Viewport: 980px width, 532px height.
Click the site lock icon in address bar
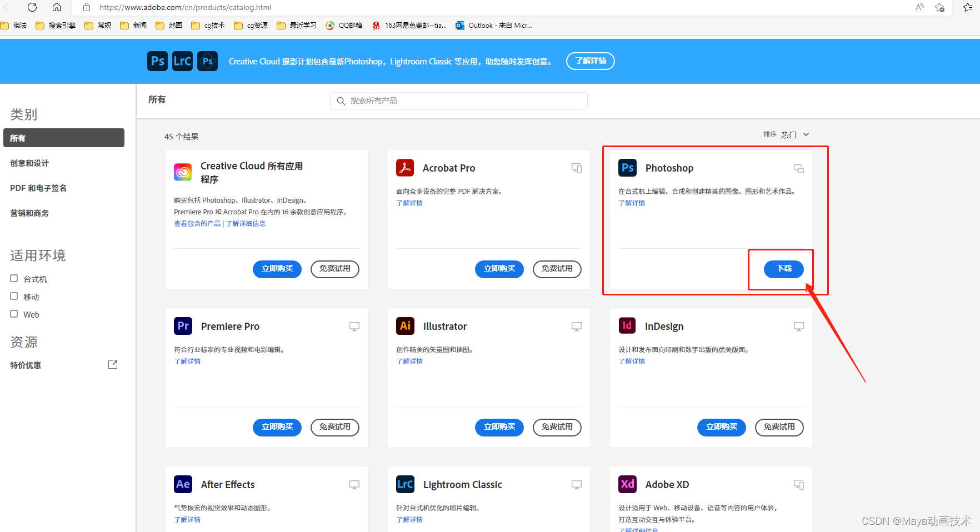click(87, 7)
